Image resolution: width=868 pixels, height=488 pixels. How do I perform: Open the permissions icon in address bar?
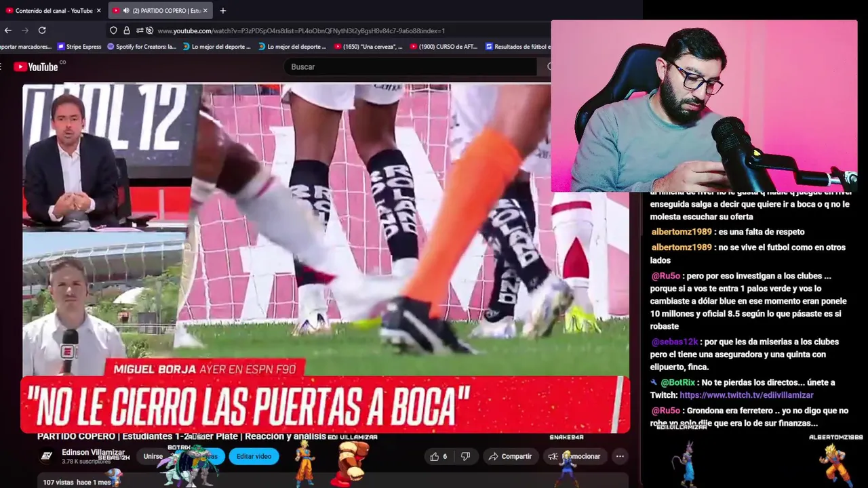pos(140,30)
